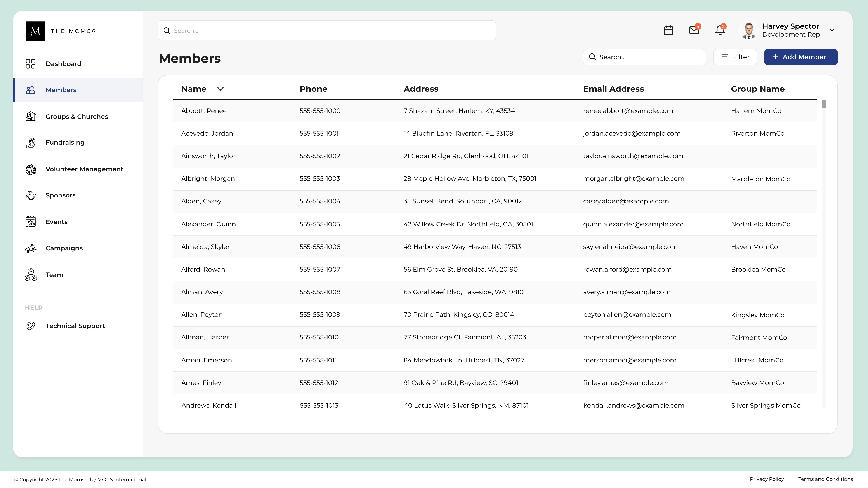Click the Campaigns megaphone icon
Viewport: 868px width, 488px height.
(31, 249)
